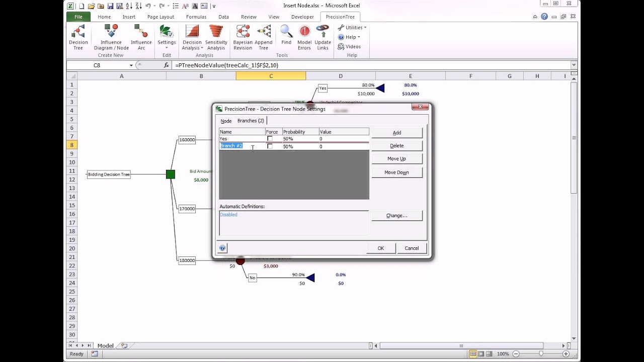
Task: Click the green Bid Amount decision node
Action: point(171,174)
